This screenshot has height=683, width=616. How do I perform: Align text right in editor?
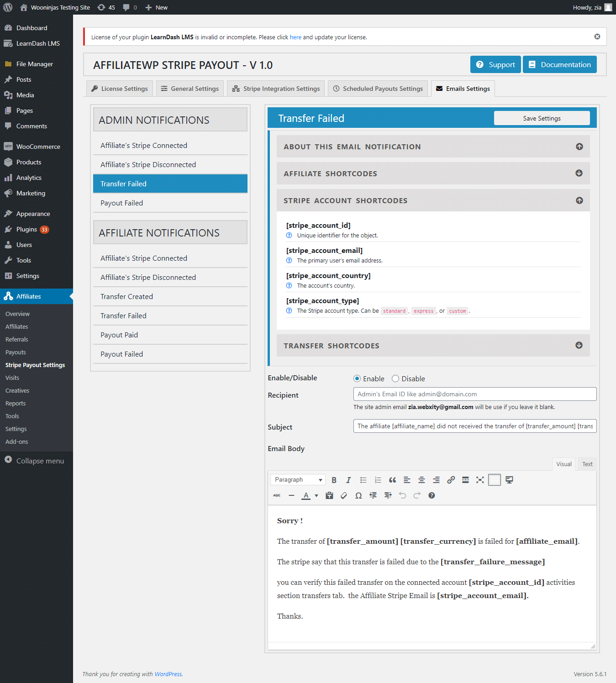436,480
